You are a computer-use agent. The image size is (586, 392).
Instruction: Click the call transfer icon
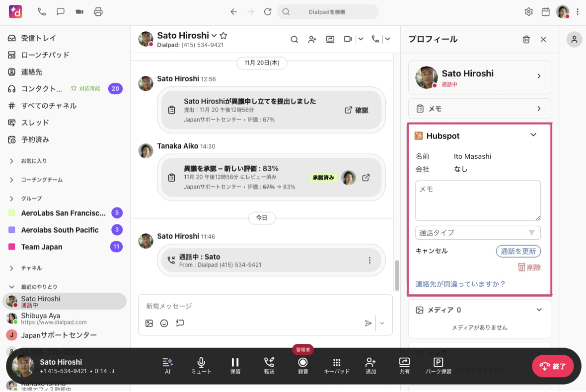(x=269, y=365)
